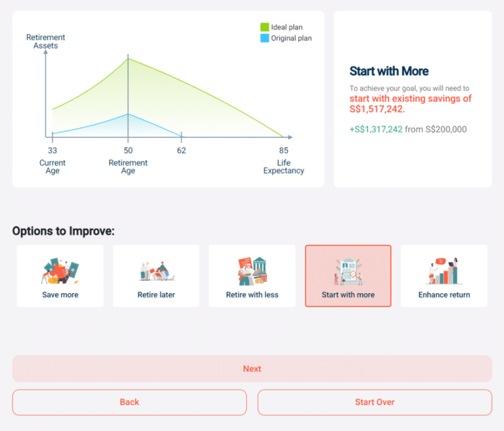Click the blue Original plan legend swatch
Screen dimensions: 504x431
click(x=264, y=38)
